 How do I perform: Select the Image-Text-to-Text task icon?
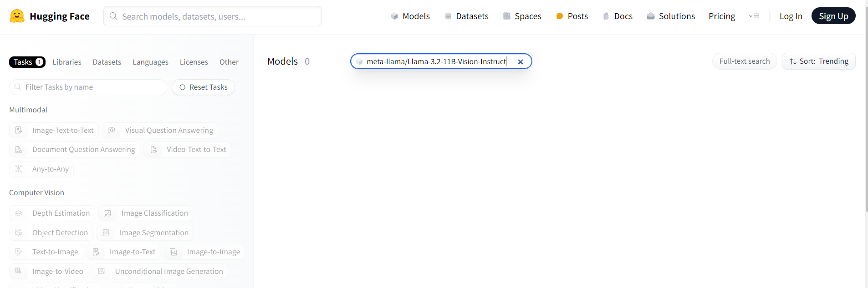[19, 131]
